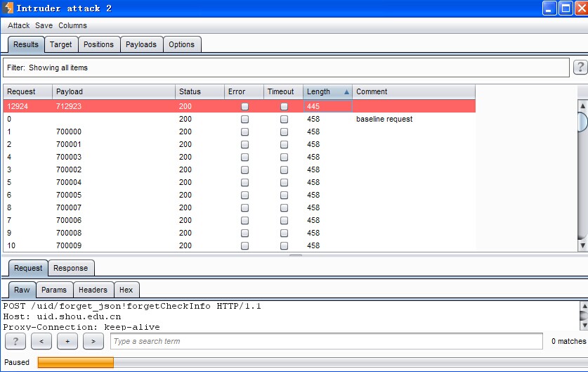Select the Request viewer tab
Screen dimensions: 588x372
pyautogui.click(x=28, y=268)
